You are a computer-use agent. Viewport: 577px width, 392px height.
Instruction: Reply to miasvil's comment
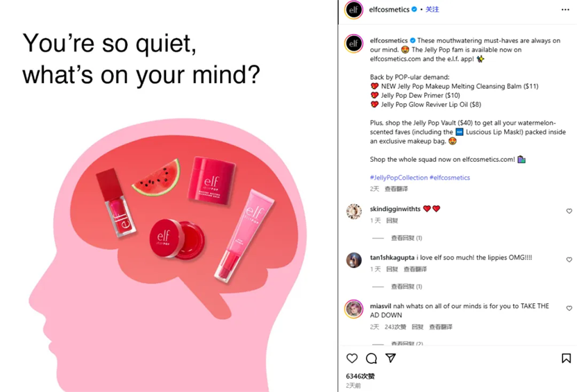(417, 327)
